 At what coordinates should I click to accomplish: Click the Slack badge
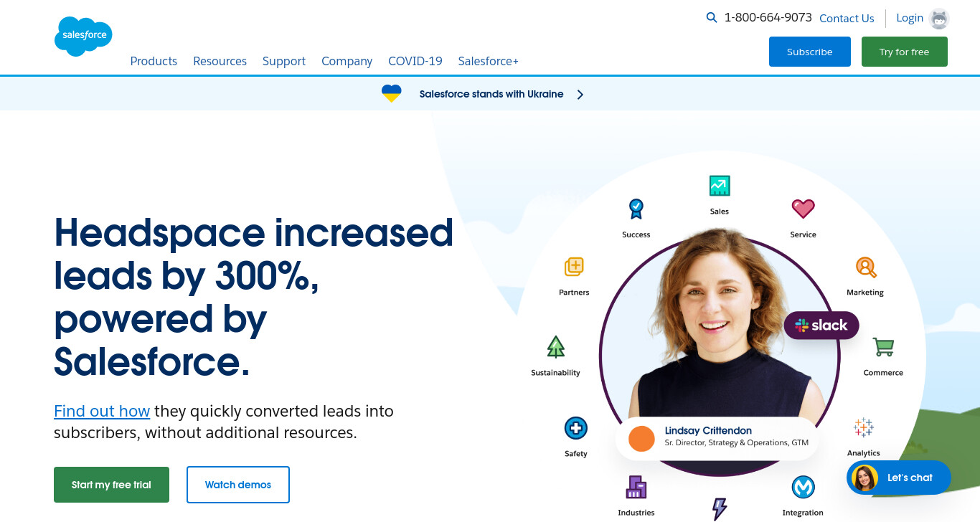(821, 326)
